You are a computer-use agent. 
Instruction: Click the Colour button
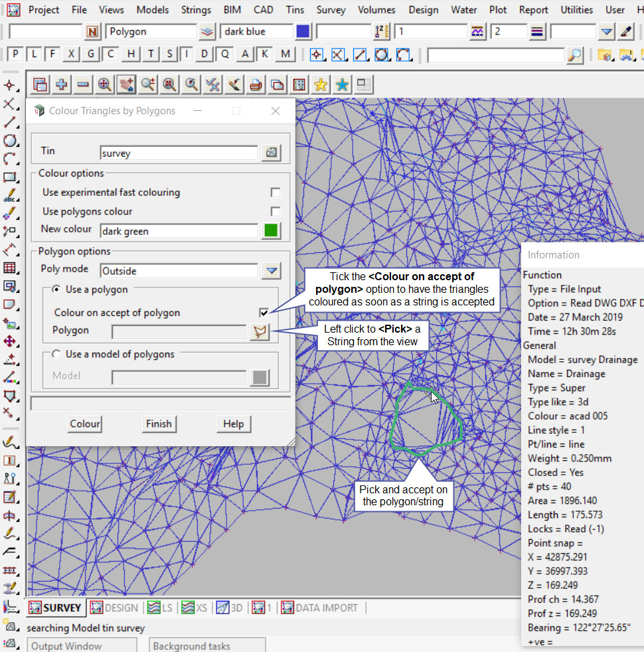(x=85, y=424)
